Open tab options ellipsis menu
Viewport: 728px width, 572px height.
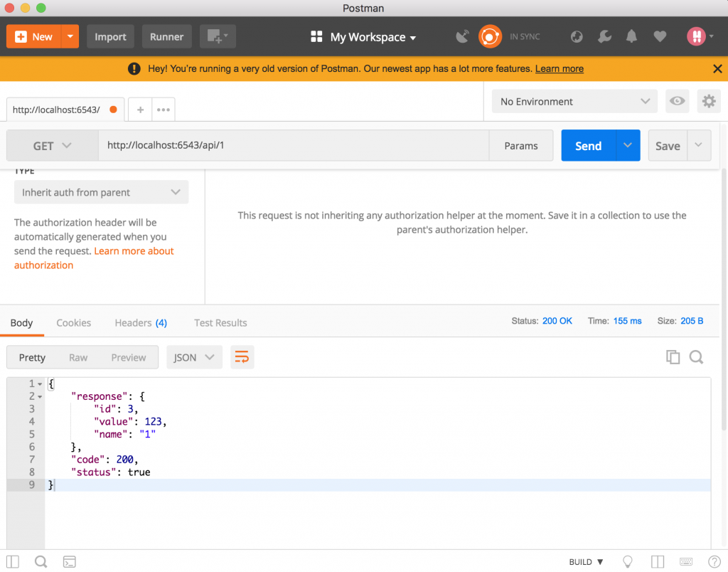(163, 110)
